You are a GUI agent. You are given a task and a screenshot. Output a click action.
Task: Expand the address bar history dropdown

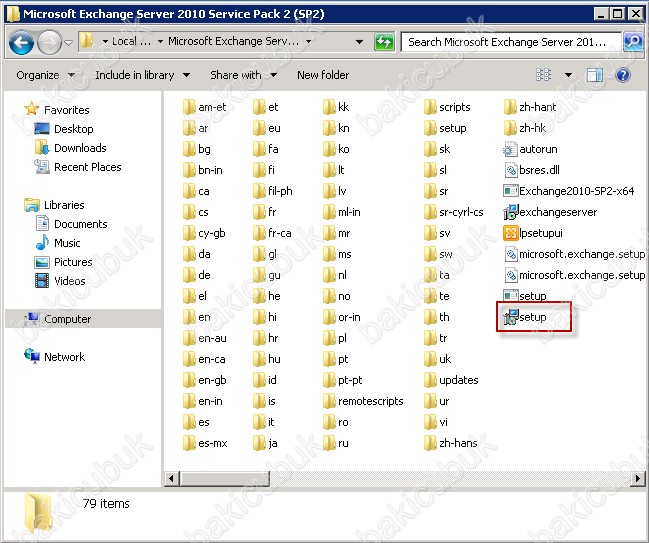359,42
